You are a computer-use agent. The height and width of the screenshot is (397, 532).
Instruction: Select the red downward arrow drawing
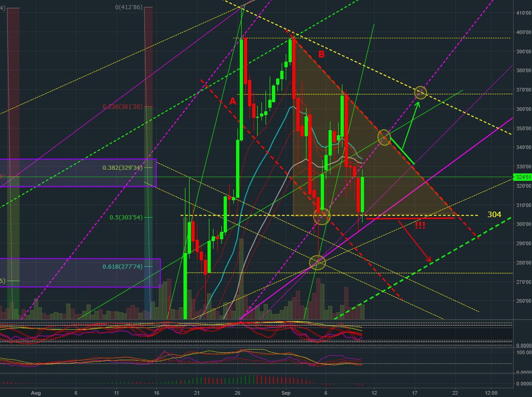coord(415,242)
